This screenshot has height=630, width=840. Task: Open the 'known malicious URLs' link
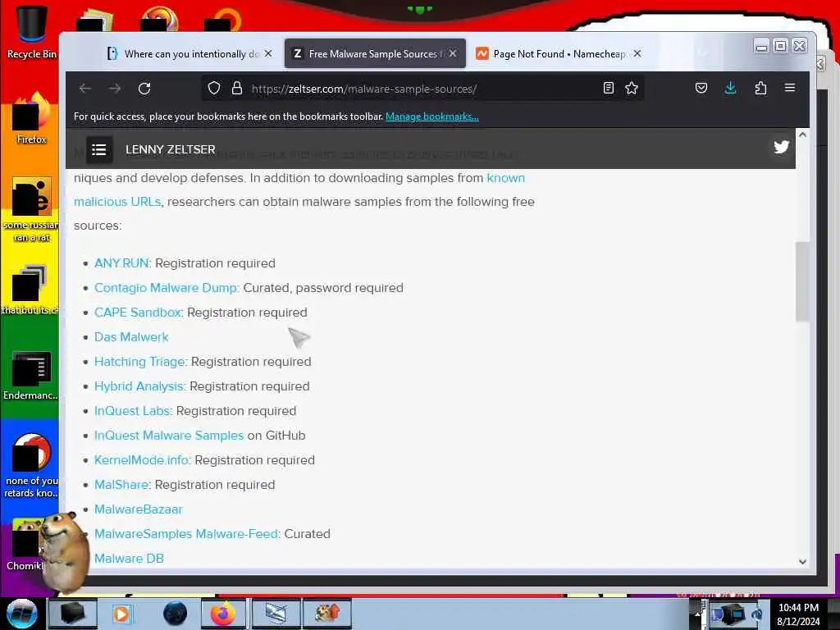[505, 178]
